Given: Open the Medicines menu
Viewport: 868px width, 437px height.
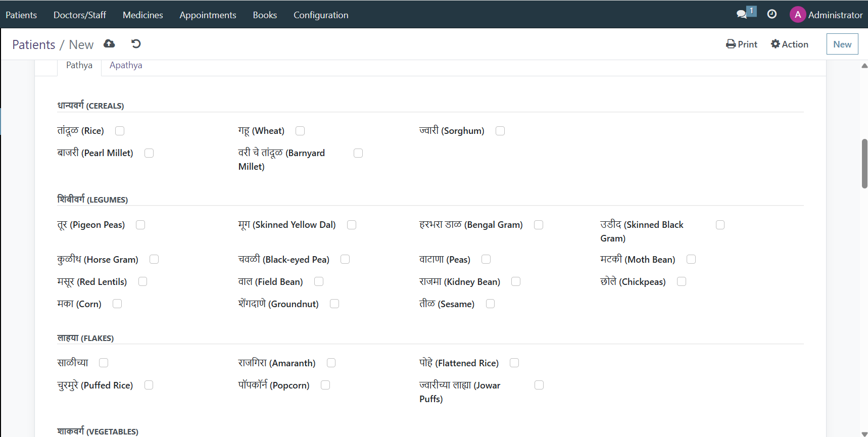Looking at the screenshot, I should (142, 15).
